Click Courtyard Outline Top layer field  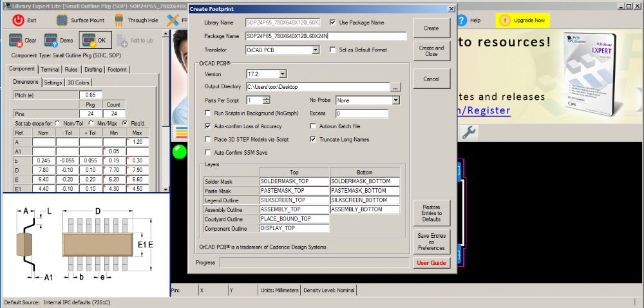tap(294, 219)
